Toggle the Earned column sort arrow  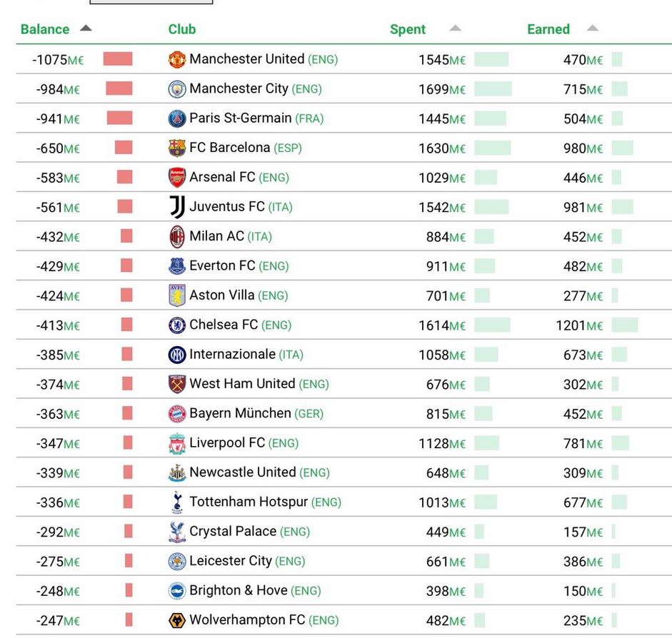pyautogui.click(x=592, y=29)
